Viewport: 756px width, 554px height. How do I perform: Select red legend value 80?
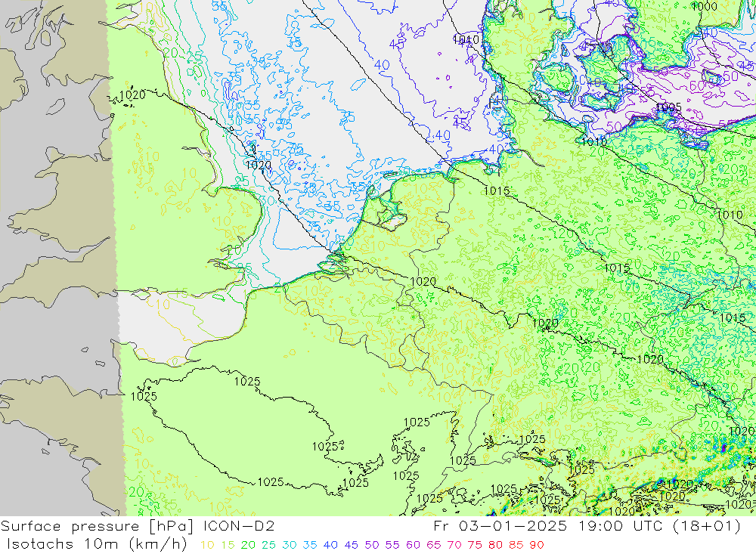click(495, 545)
